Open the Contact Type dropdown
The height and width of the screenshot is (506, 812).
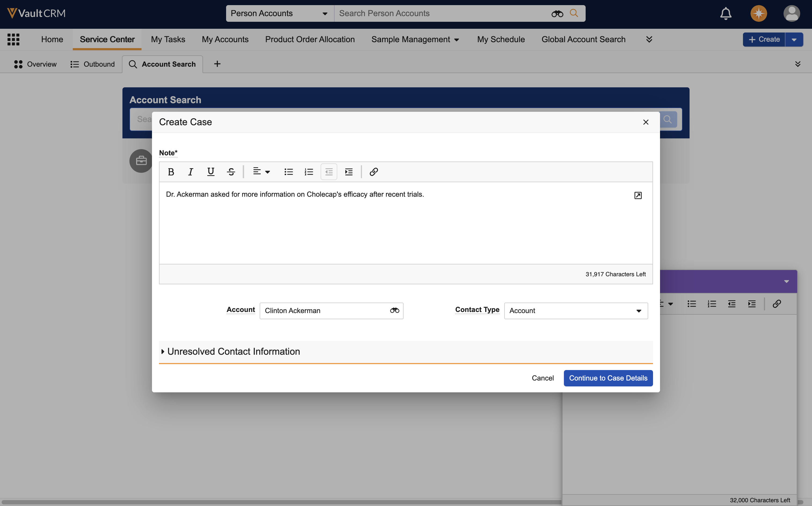point(575,311)
